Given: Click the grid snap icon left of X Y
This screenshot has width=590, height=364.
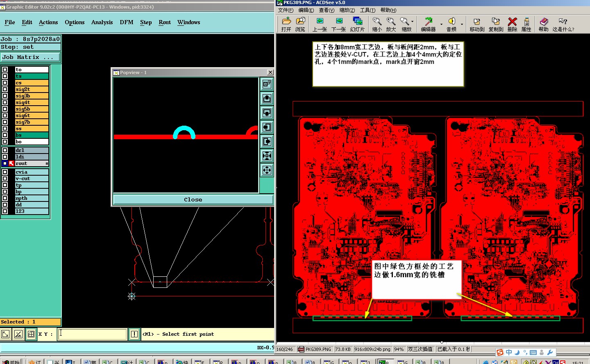Looking at the screenshot, I should click(x=31, y=334).
